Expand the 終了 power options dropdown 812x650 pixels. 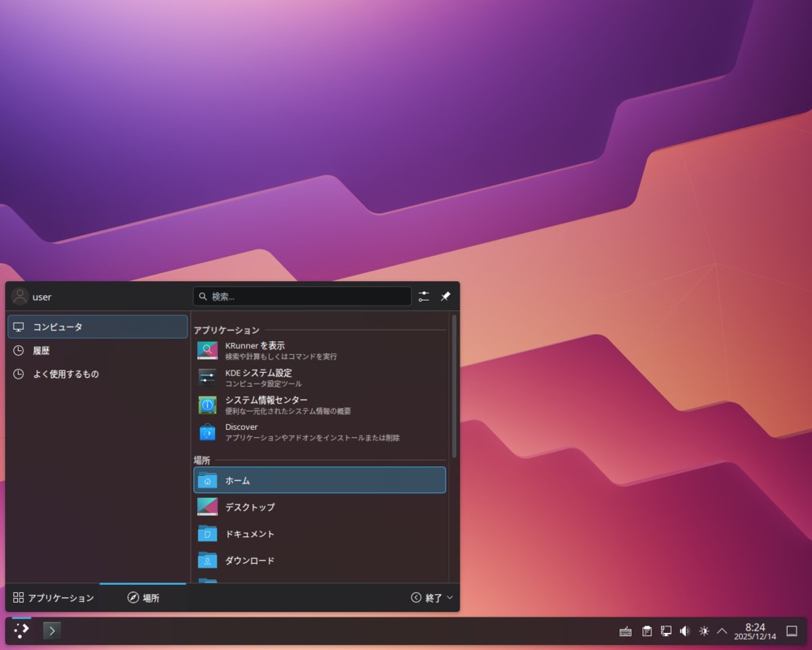(x=432, y=598)
